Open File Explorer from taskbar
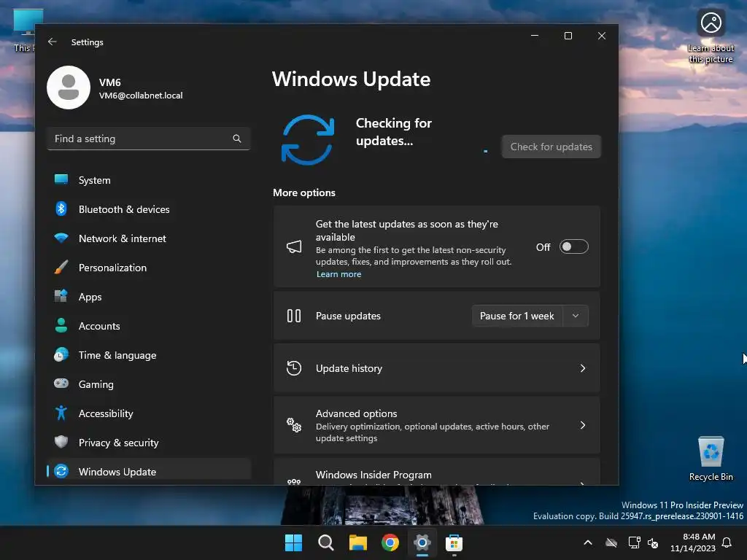Image resolution: width=747 pixels, height=560 pixels. point(357,542)
